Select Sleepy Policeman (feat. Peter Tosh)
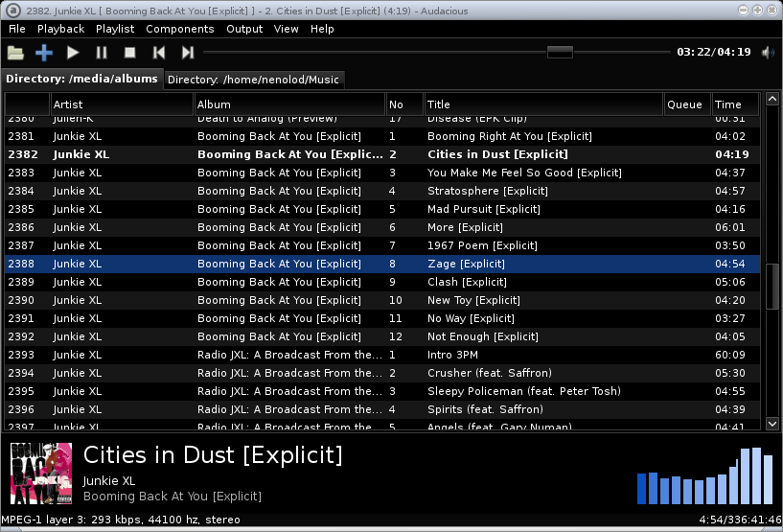 [382, 392]
